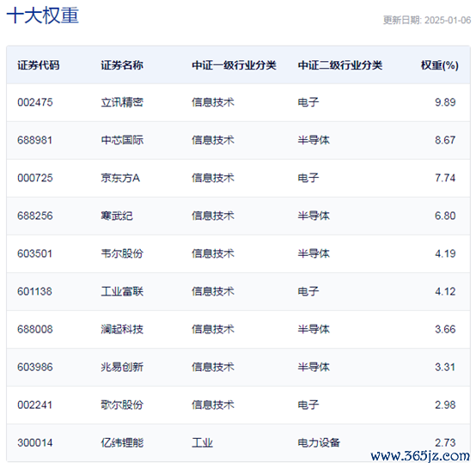Click the 9.89 weight value

tap(445, 102)
